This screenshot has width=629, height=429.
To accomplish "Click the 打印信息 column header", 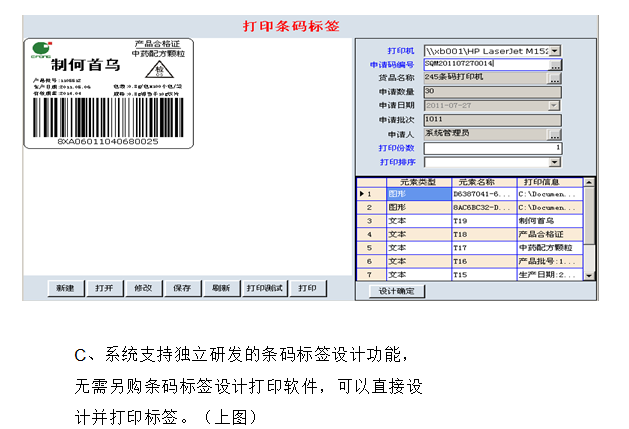I will [550, 183].
